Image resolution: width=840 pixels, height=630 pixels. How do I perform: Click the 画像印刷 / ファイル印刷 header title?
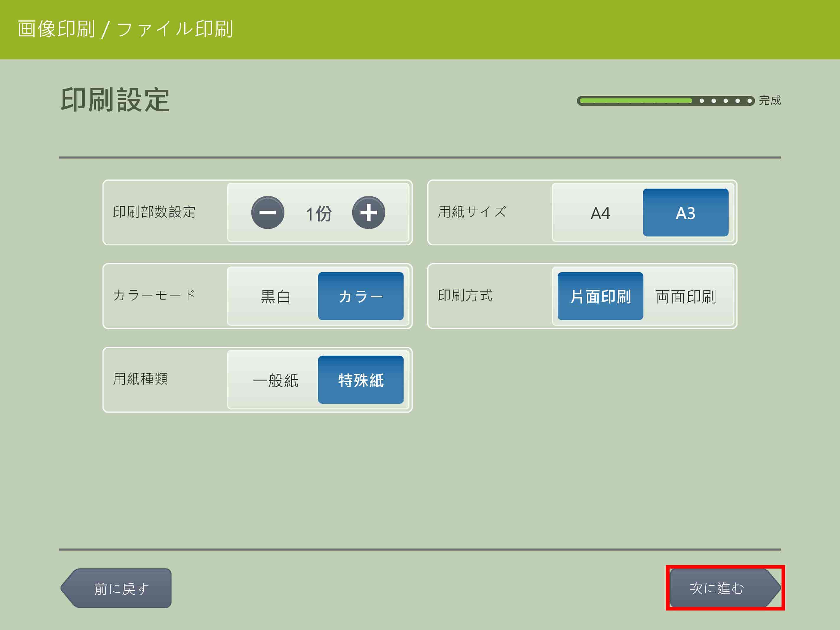pyautogui.click(x=125, y=29)
